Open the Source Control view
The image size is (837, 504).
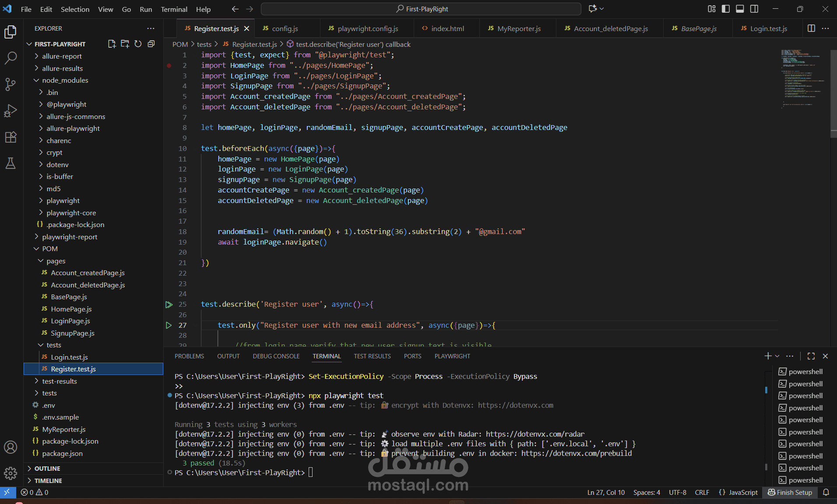[11, 84]
